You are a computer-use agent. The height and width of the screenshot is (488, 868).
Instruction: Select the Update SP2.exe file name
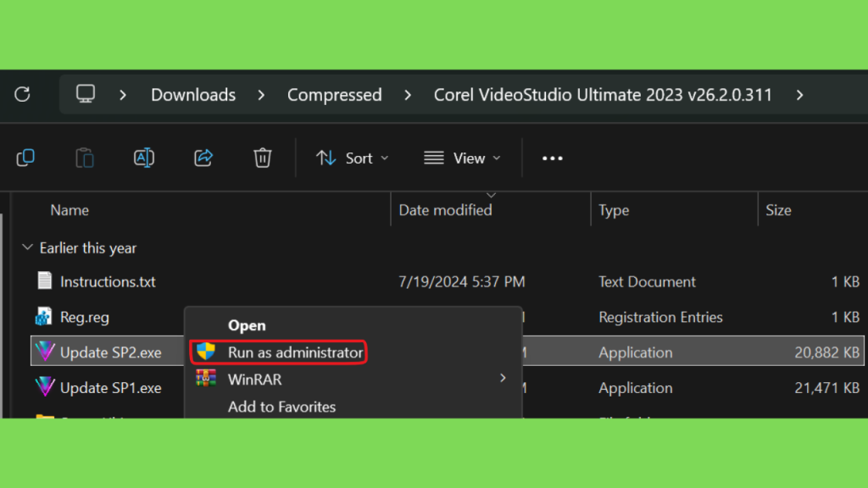pyautogui.click(x=111, y=352)
